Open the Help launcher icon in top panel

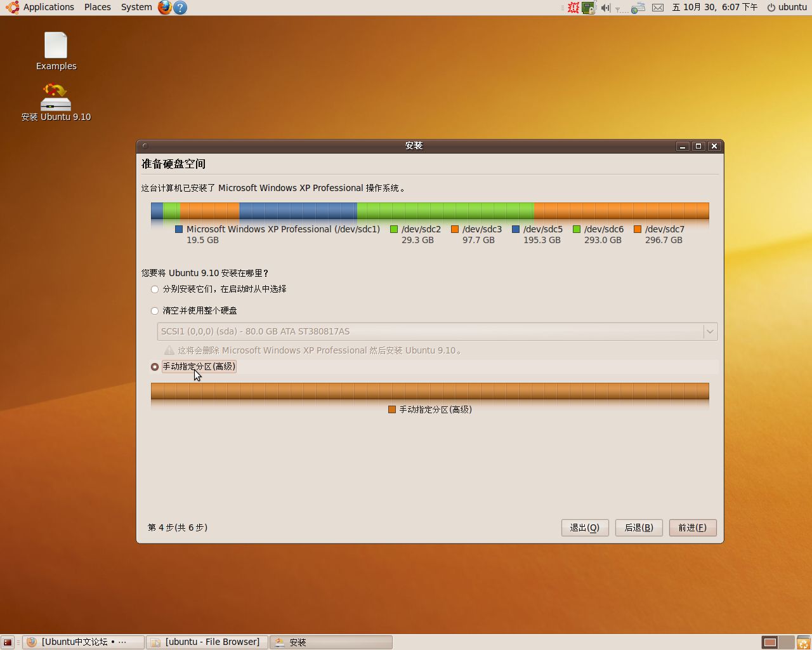pyautogui.click(x=180, y=8)
